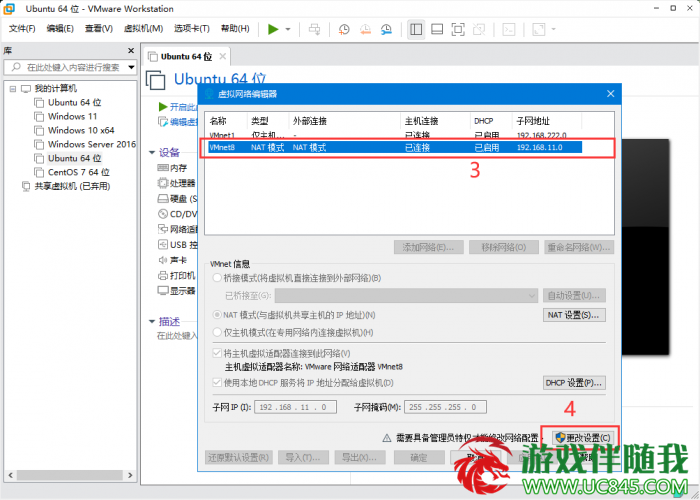Click the 处理器 processor device icon
The height and width of the screenshot is (500, 700).
pos(163,183)
